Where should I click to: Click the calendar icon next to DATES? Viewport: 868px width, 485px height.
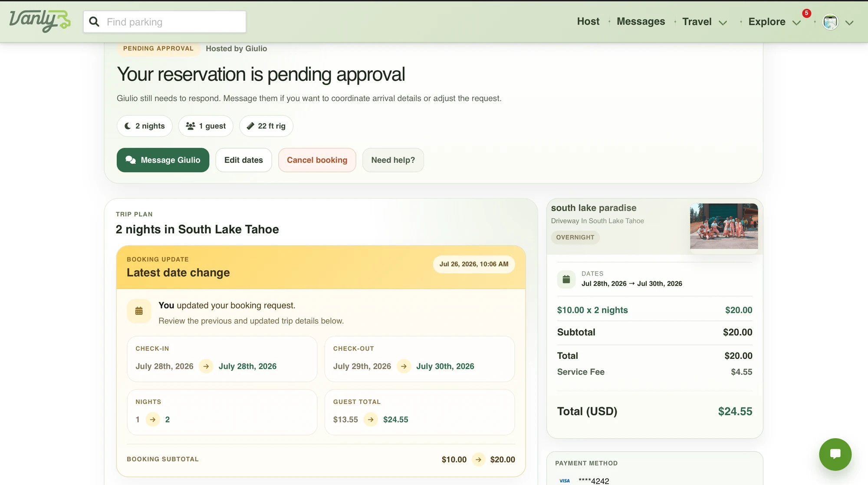point(566,279)
